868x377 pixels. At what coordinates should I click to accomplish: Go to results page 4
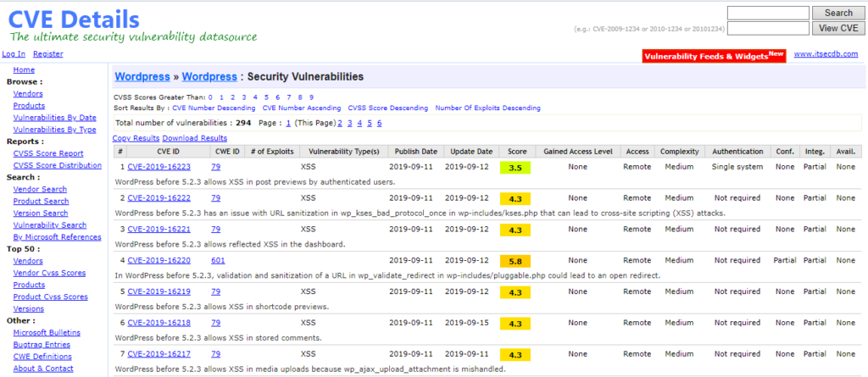(x=359, y=123)
